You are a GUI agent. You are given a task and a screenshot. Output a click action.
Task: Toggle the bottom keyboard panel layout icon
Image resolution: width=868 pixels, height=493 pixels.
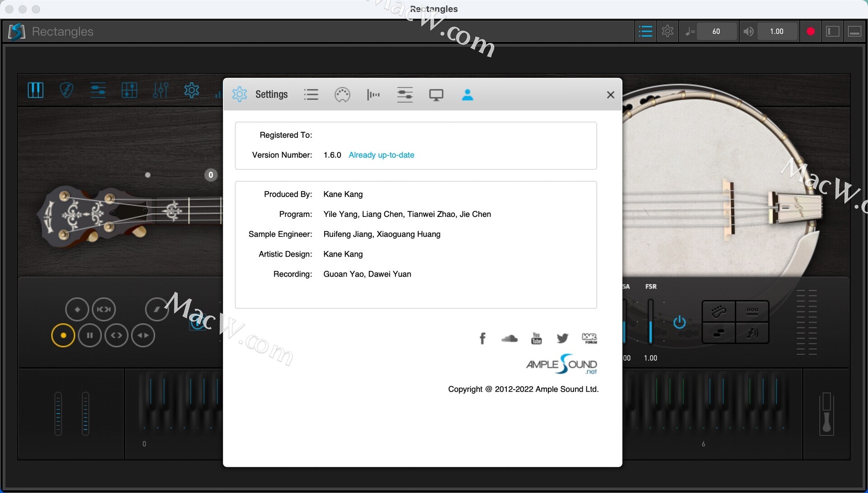click(854, 31)
